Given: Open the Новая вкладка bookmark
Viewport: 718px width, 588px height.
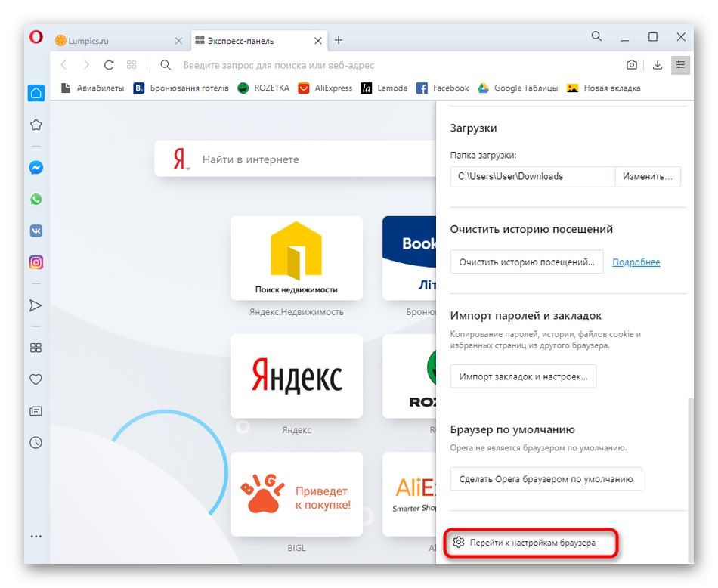Looking at the screenshot, I should tap(604, 88).
